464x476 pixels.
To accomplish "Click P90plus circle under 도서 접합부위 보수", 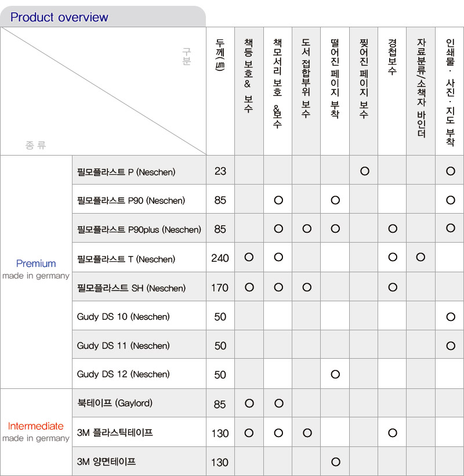I will 307,229.
